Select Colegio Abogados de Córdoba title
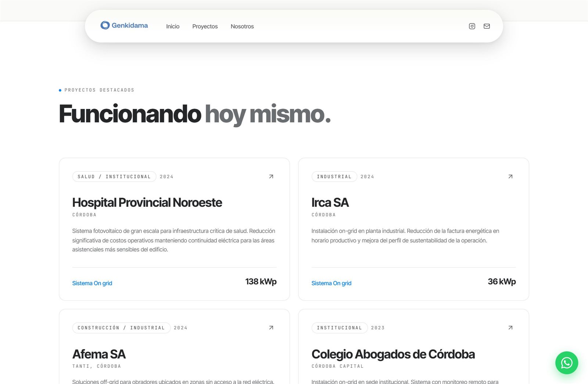 pos(393,354)
